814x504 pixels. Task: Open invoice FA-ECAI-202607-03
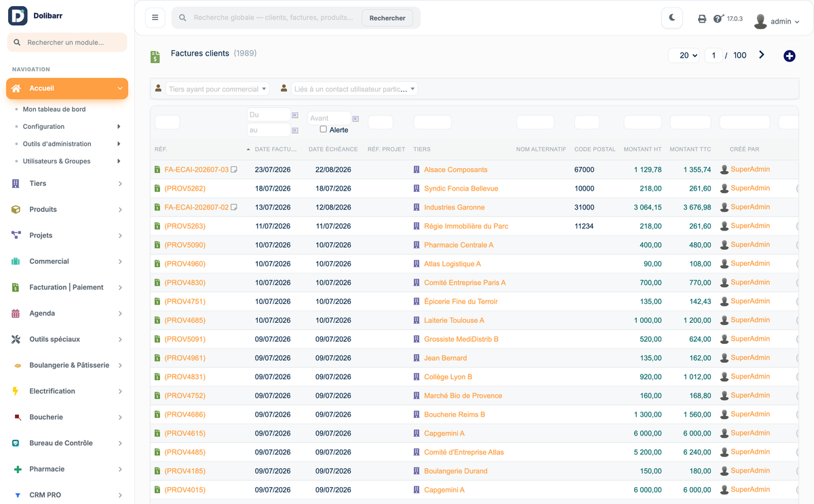point(197,170)
